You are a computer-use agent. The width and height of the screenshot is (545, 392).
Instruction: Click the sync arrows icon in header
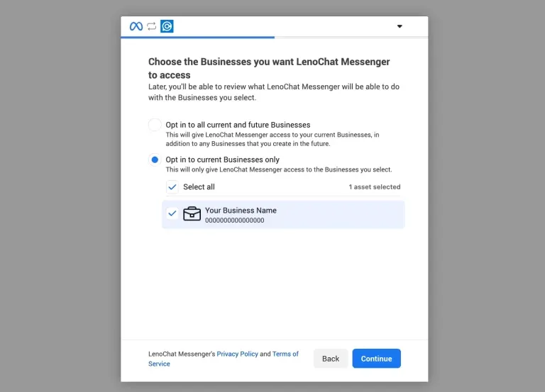pyautogui.click(x=152, y=26)
